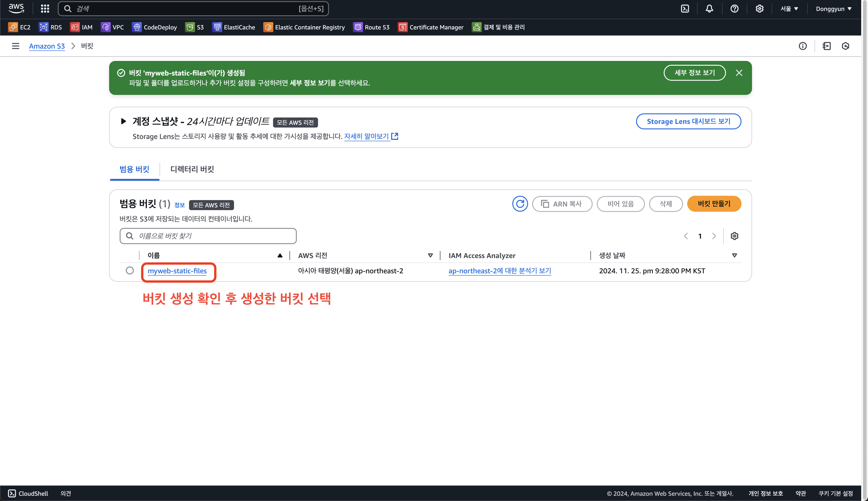Open the help question mark menu
Screen dimensions: 868x501
tap(734, 9)
